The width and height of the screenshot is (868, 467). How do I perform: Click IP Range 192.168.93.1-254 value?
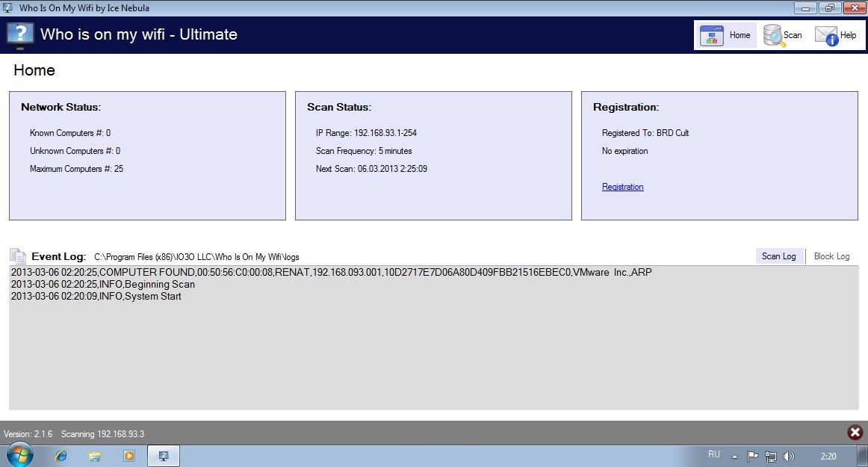[x=385, y=133]
